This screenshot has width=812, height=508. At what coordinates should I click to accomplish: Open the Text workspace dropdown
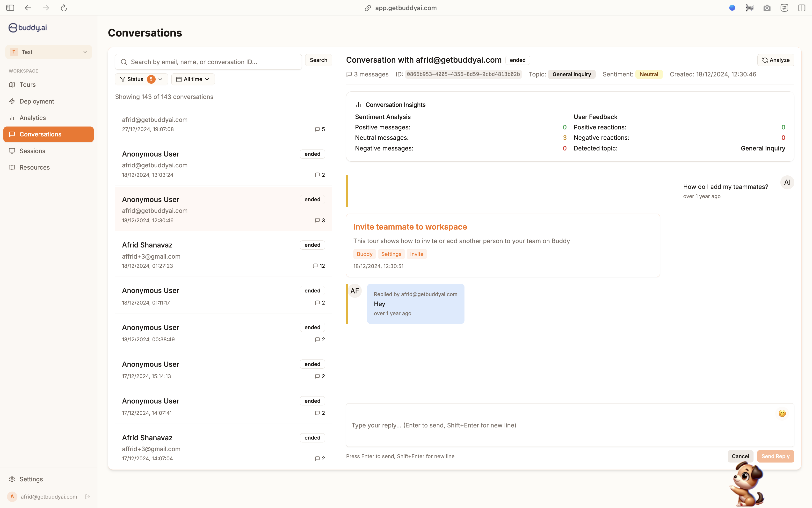[x=49, y=52]
